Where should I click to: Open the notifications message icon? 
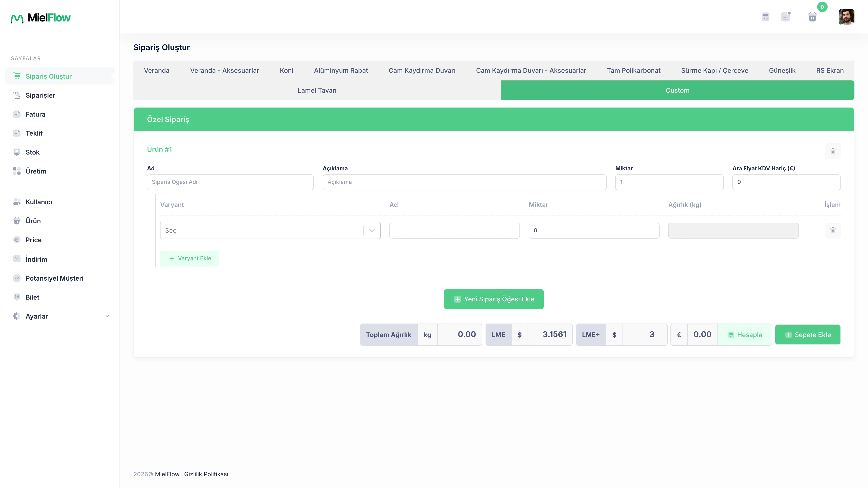click(785, 16)
